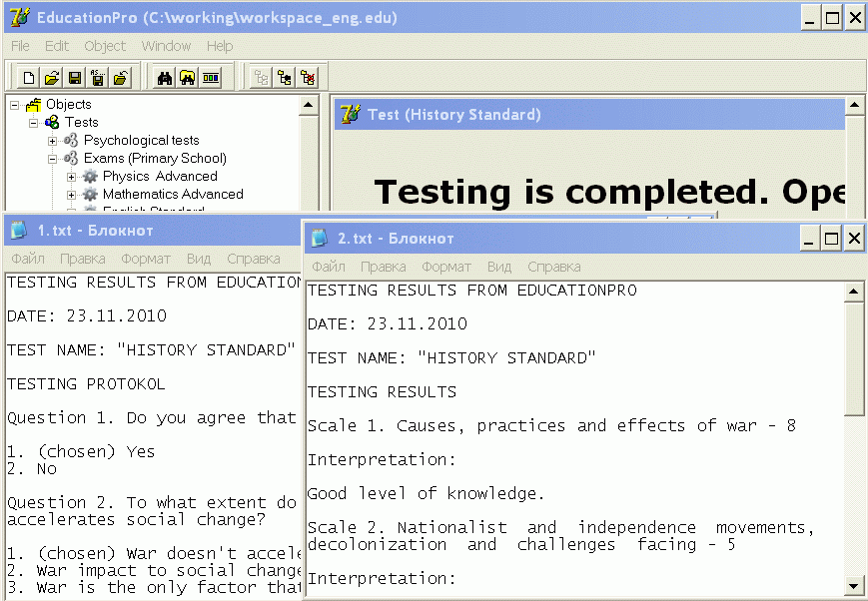Screen dimensions: 868x601
Task: Expand Physics Advanced in the tree
Action: [71, 178]
